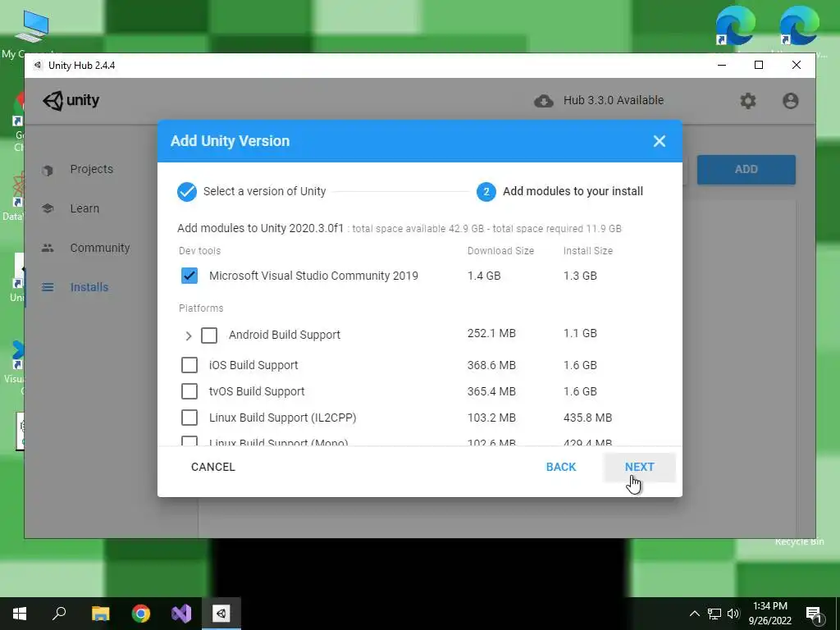
Task: Expand Android Build Support submodules
Action: pos(188,336)
